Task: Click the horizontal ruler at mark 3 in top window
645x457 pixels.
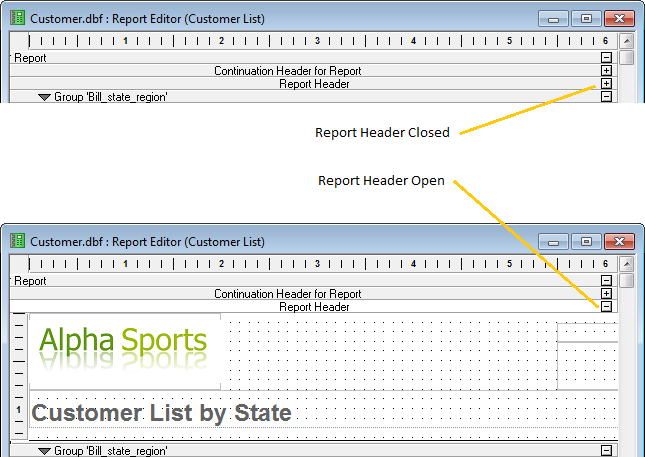Action: pyautogui.click(x=317, y=41)
